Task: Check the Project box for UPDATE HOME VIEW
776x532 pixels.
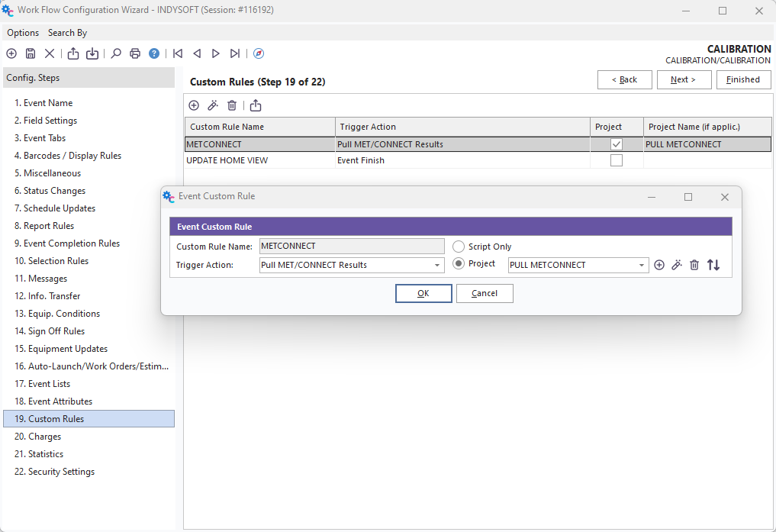Action: coord(617,160)
